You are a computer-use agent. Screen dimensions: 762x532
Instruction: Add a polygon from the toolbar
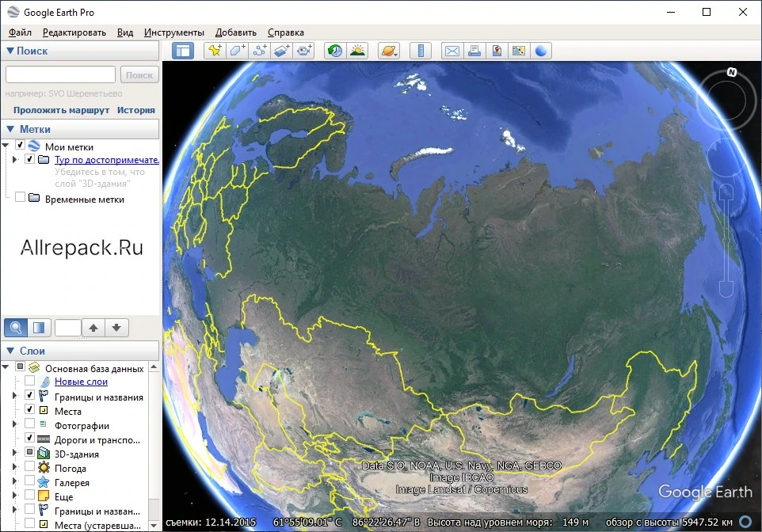237,51
